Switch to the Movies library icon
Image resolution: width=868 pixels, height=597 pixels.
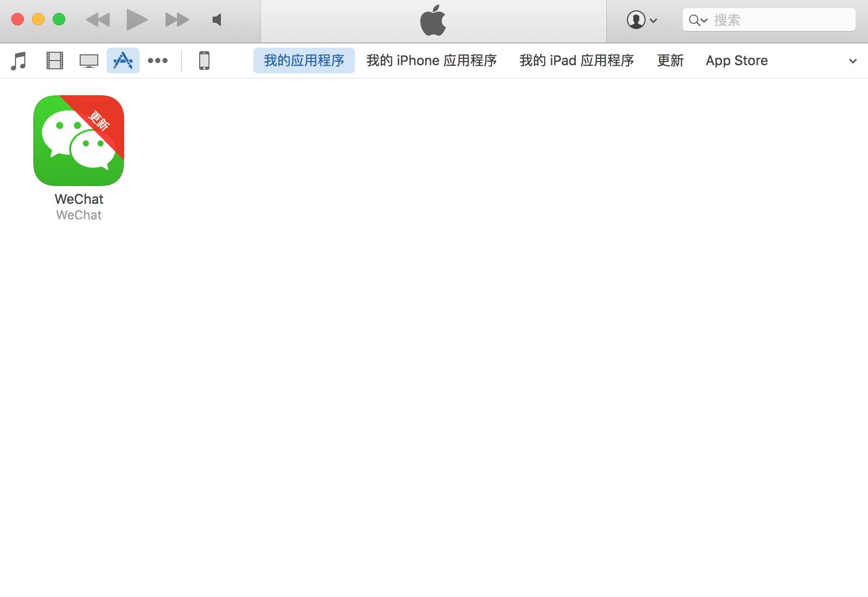pos(54,61)
